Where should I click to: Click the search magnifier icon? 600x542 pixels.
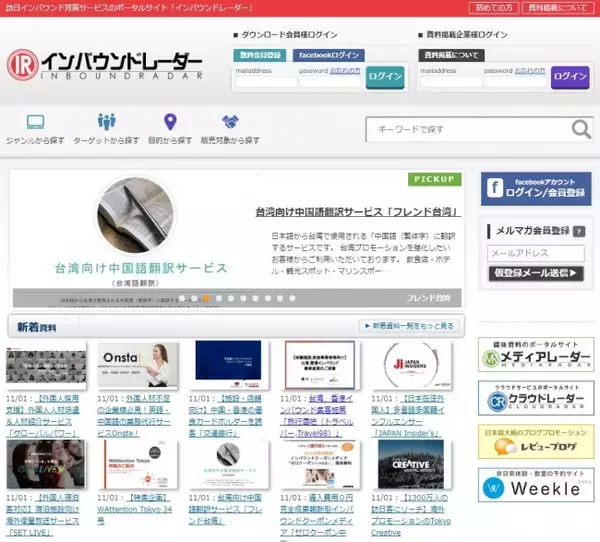[x=581, y=129]
